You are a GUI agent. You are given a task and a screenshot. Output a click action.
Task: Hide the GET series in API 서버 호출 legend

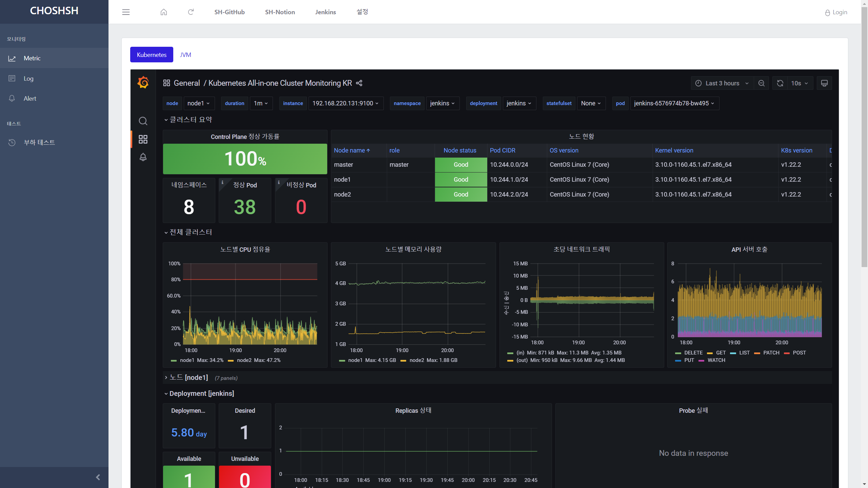click(721, 353)
